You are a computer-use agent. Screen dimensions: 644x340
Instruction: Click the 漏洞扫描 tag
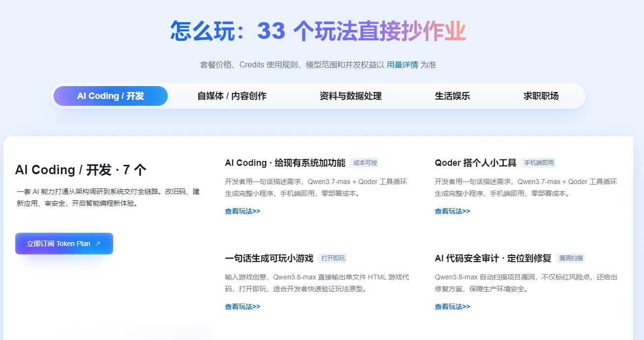(x=571, y=258)
